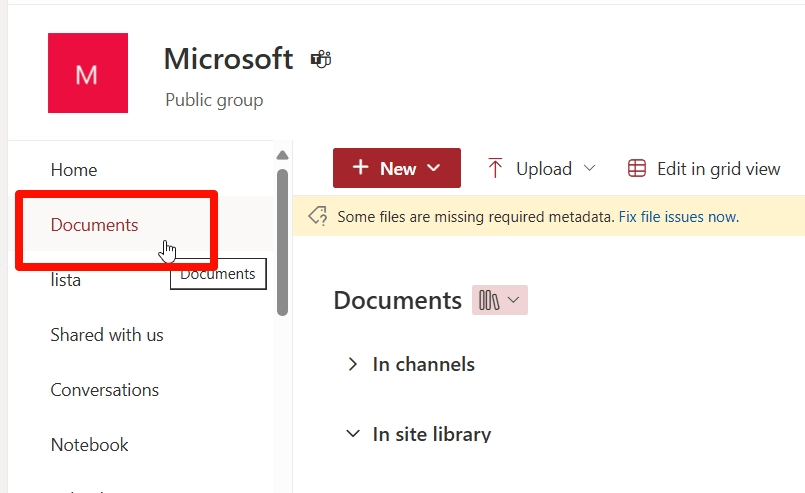
Task: Open Notebook from the sidebar
Action: pos(89,445)
